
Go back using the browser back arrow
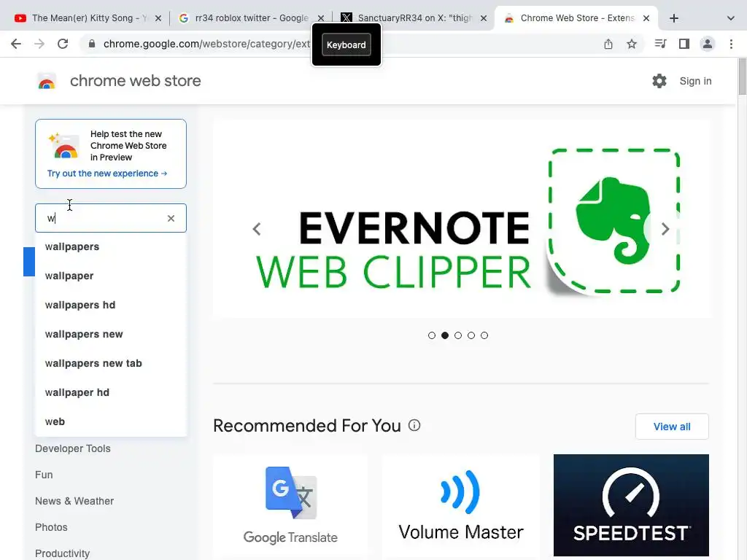16,44
